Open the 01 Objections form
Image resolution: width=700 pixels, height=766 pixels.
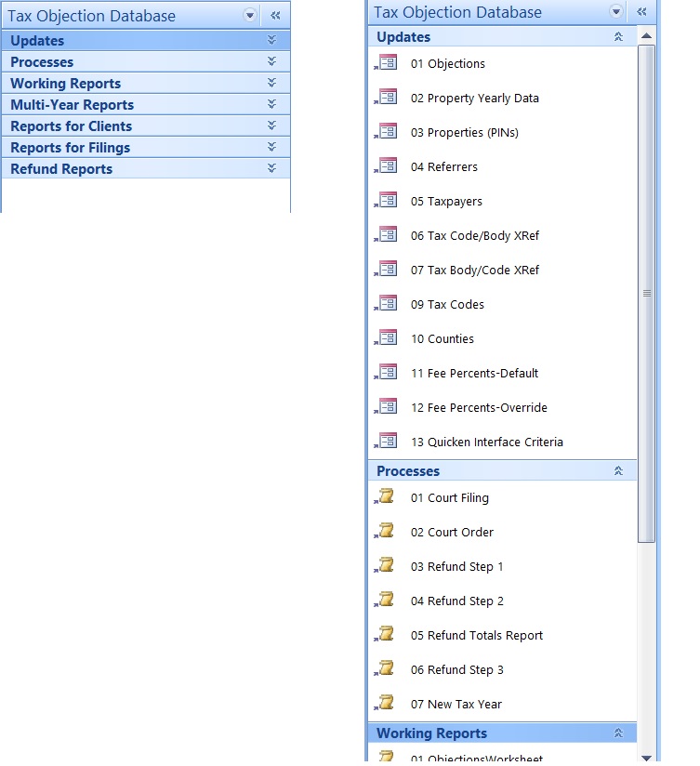447,63
